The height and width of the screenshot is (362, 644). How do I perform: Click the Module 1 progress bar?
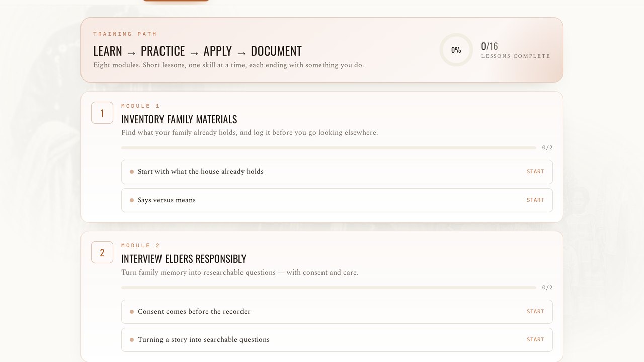(329, 148)
